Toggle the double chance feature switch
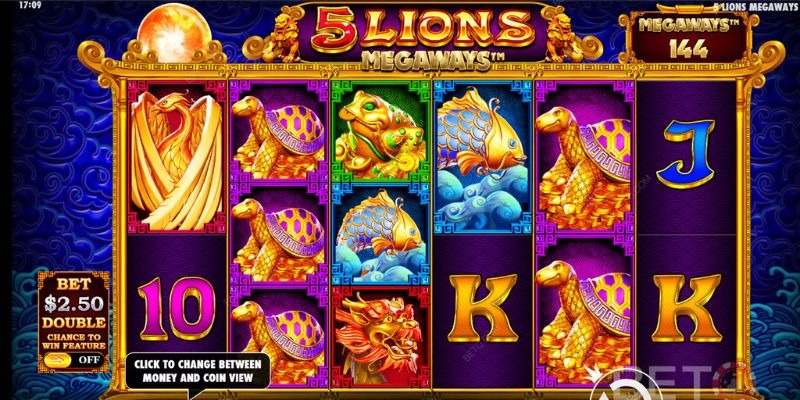The image size is (800, 400). pyautogui.click(x=58, y=360)
